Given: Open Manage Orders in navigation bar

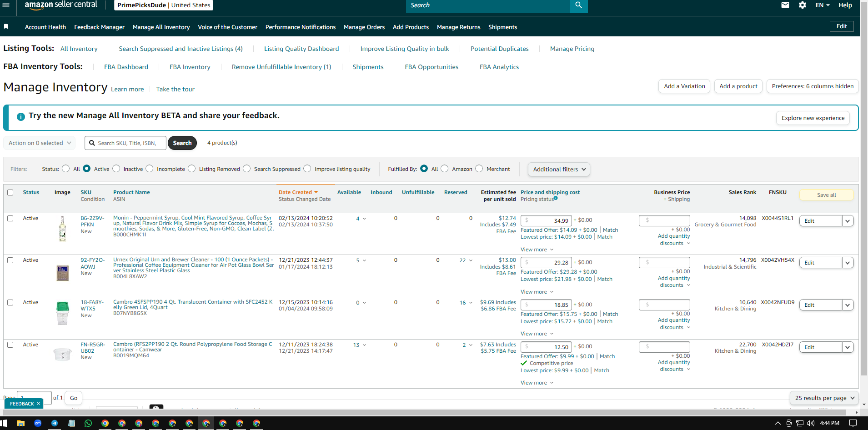Looking at the screenshot, I should coord(364,27).
